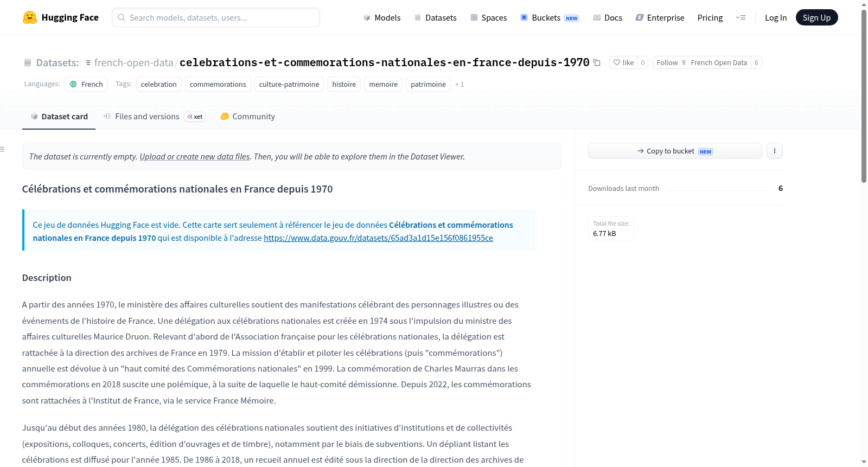
Task: Click the arrow in Copy to bucket
Action: [x=641, y=151]
